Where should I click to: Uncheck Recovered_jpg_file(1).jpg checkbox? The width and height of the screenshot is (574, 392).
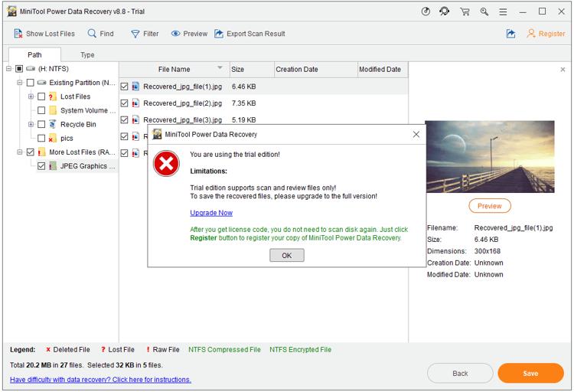tap(124, 87)
